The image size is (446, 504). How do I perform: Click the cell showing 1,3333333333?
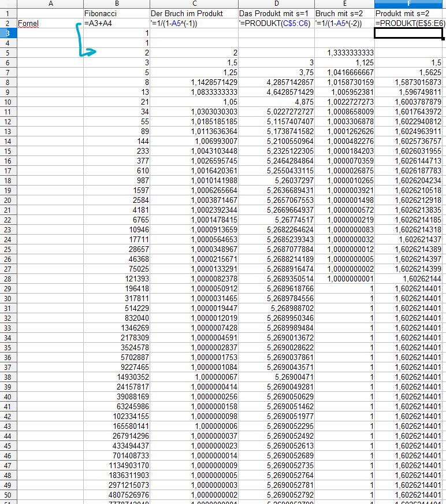(344, 53)
